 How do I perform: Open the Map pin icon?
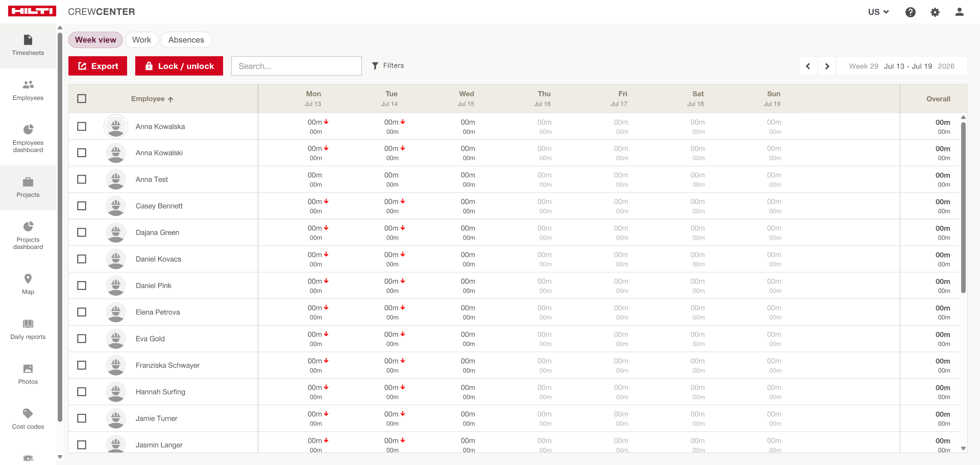28,278
